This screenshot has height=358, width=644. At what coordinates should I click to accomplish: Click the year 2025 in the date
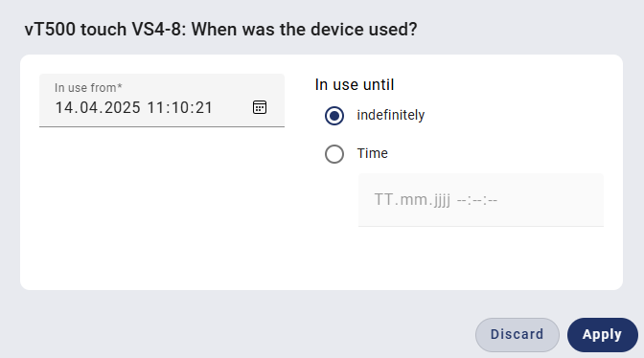pyautogui.click(x=123, y=108)
